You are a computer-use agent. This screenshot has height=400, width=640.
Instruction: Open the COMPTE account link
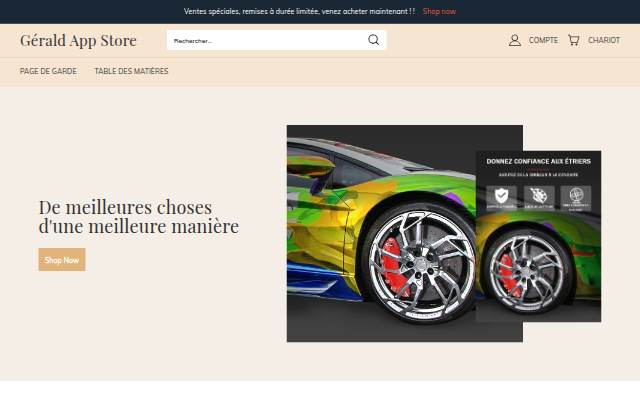click(x=543, y=40)
